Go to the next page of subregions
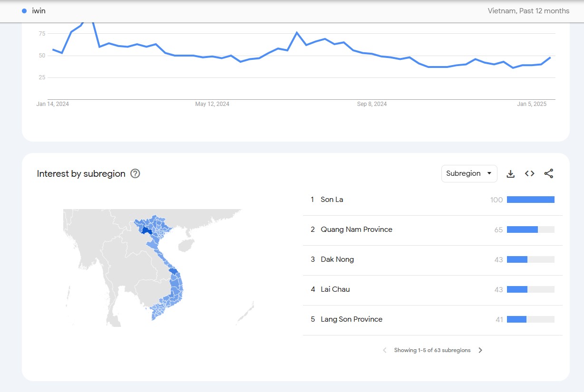The image size is (584, 392). (x=480, y=350)
